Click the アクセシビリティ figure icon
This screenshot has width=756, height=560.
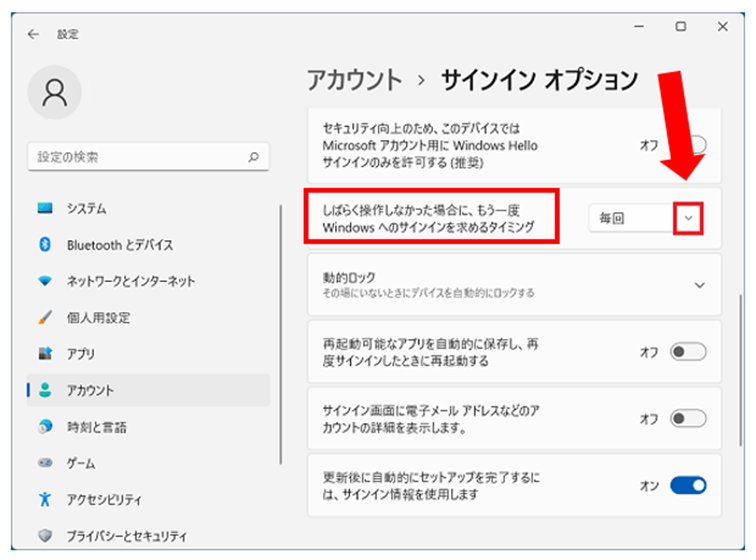(x=45, y=499)
